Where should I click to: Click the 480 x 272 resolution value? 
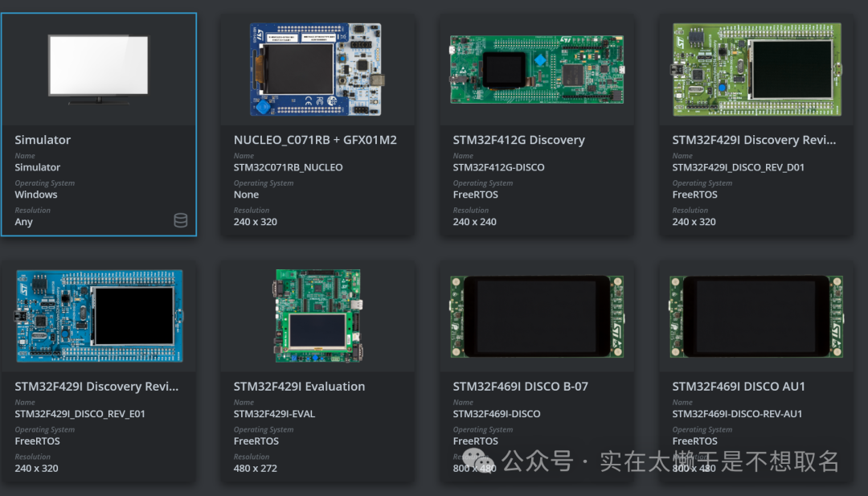[256, 469]
